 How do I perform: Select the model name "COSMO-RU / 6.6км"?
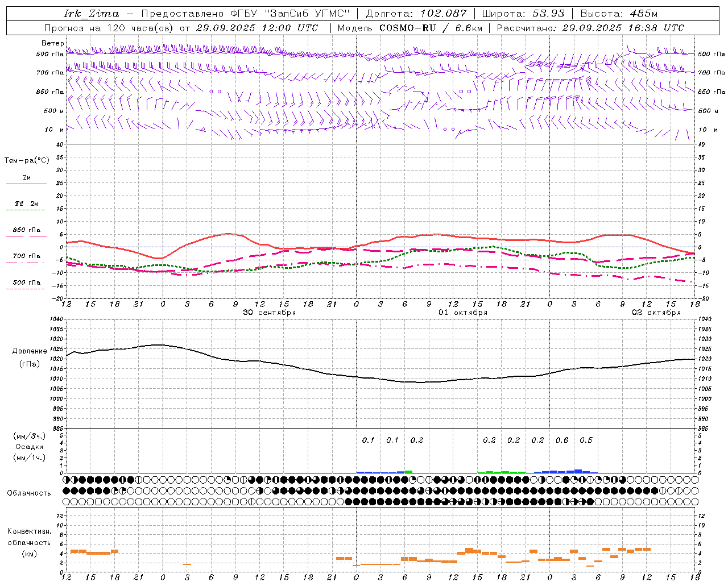click(431, 28)
